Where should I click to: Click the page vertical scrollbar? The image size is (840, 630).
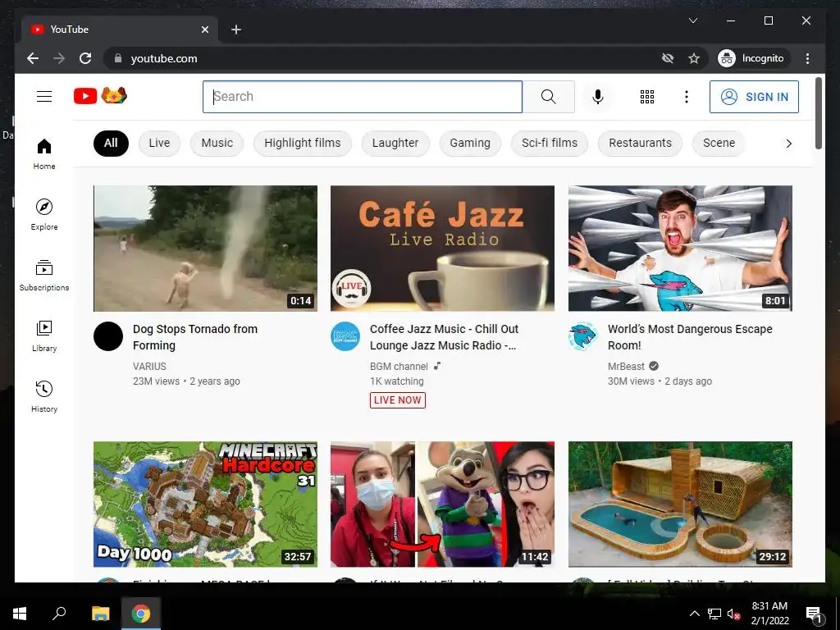tap(818, 113)
